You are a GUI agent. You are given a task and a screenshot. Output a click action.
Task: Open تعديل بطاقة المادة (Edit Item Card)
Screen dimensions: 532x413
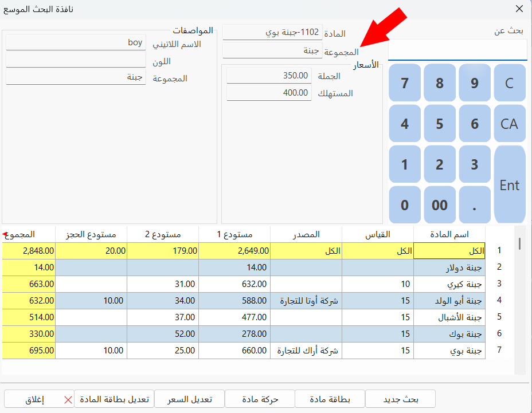coord(115,399)
